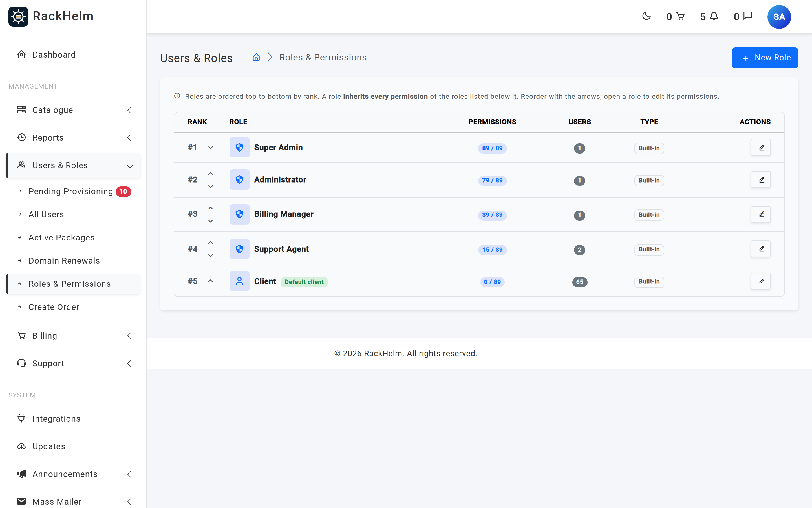The width and height of the screenshot is (812, 508).
Task: Open the Integrations page
Action: point(73,419)
